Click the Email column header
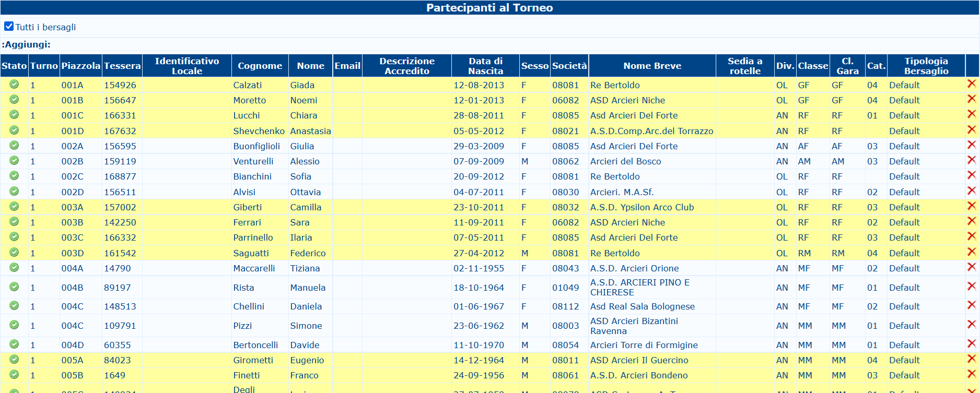Viewport: 980px width, 393px height. point(347,66)
